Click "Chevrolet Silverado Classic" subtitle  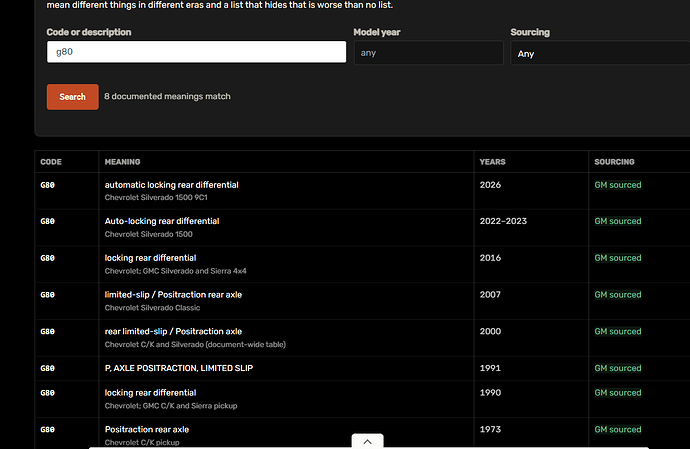(x=152, y=308)
